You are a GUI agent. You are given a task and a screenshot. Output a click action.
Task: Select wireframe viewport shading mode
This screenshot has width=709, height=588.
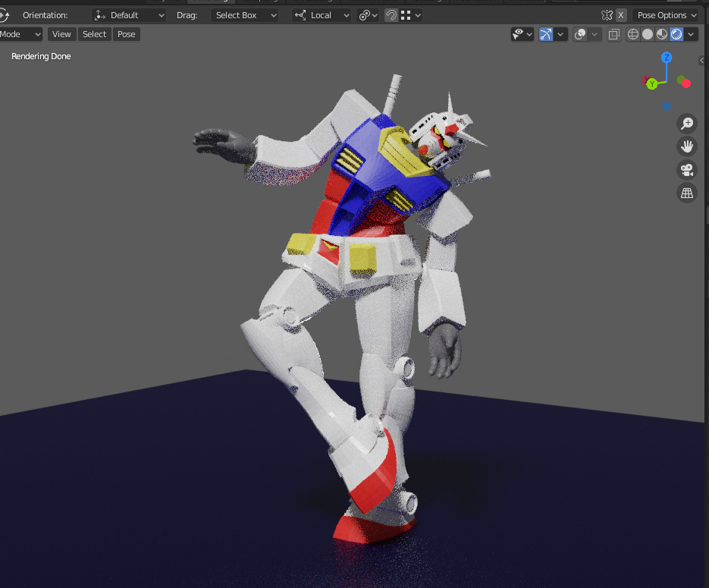633,34
